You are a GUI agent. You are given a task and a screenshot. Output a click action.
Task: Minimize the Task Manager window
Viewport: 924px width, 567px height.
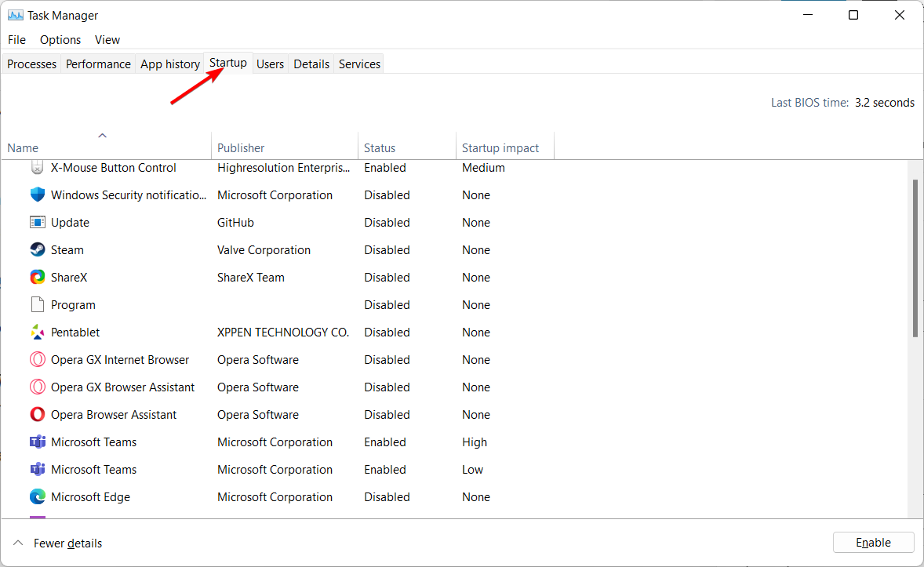tap(808, 15)
